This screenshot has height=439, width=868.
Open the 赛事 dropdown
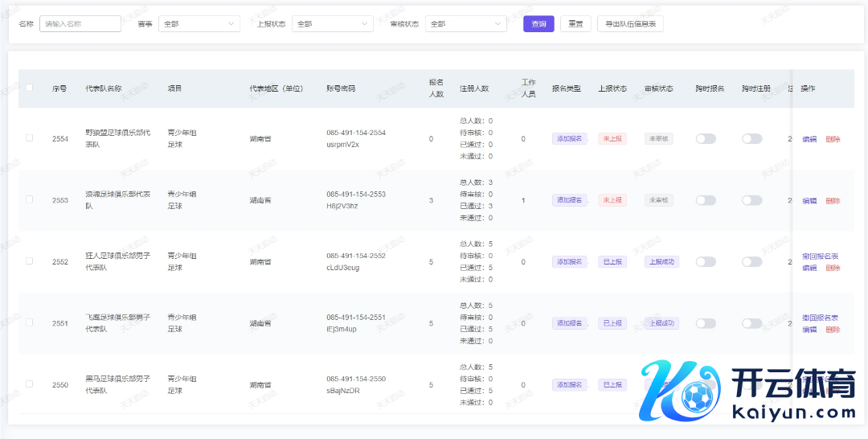pyautogui.click(x=199, y=24)
